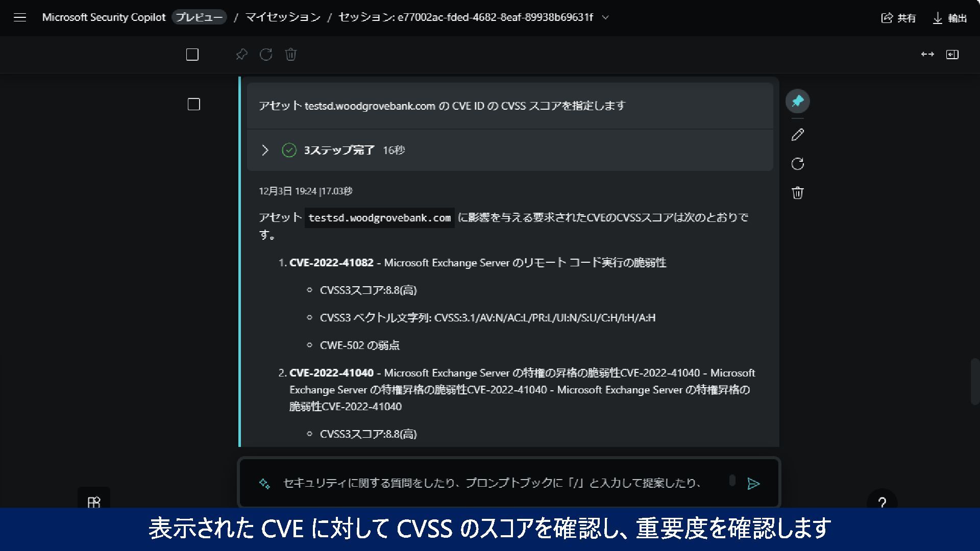Expand the 3ステップ完了 steps chevron
Viewport: 980px width, 551px height.
pos(265,150)
